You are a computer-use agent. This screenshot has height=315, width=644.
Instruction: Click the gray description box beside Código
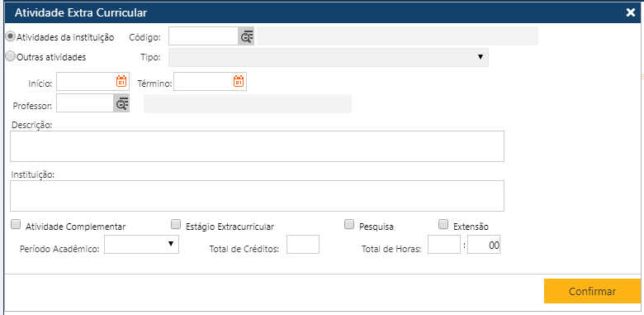(398, 36)
